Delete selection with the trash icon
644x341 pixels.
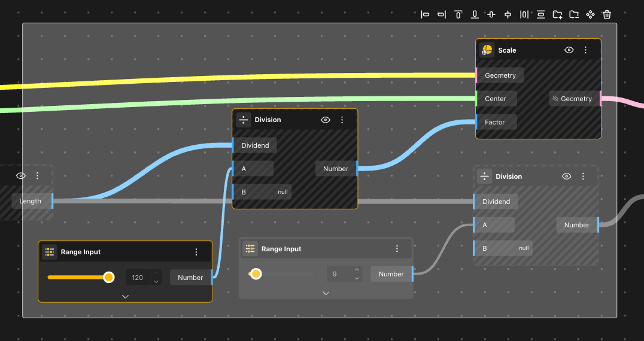(x=607, y=14)
